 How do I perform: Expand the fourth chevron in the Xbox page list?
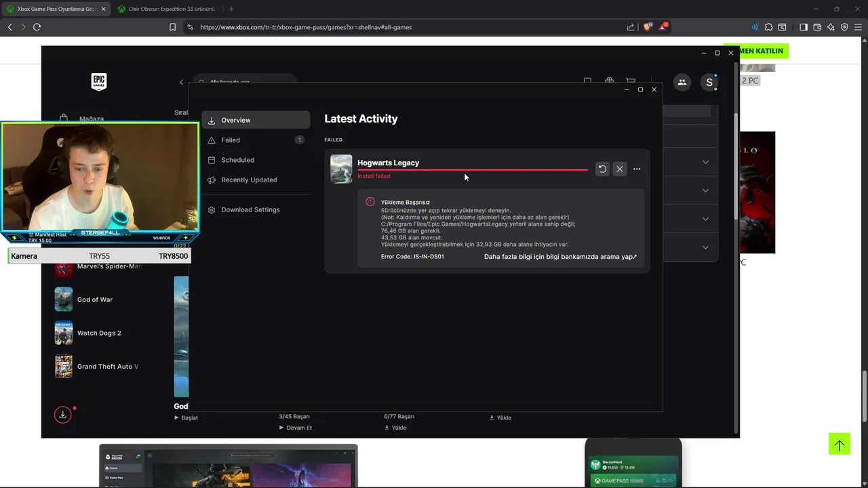click(705, 247)
